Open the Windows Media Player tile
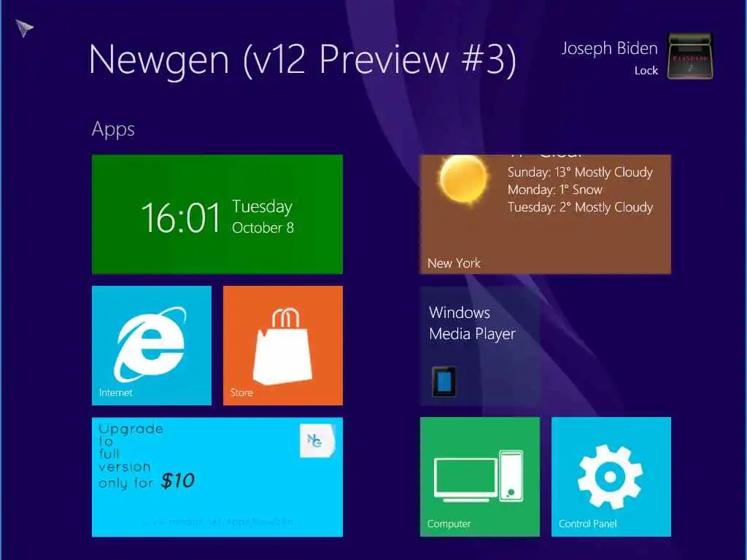The image size is (747, 560). (x=480, y=346)
